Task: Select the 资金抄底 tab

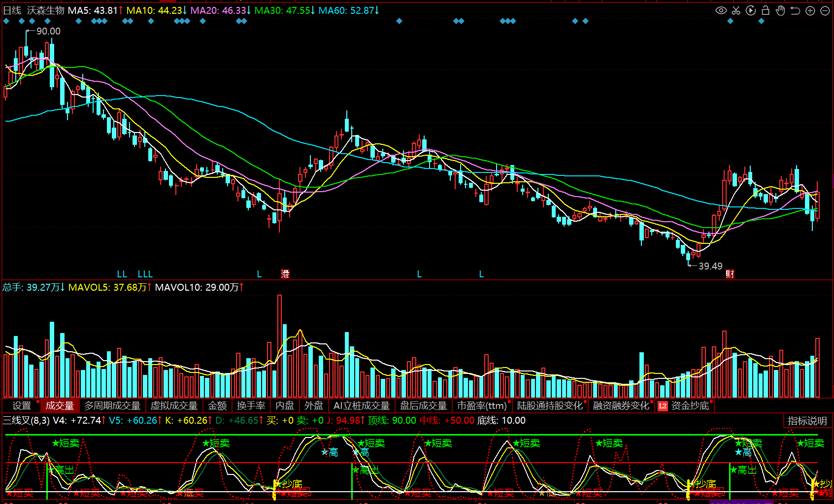Action: point(690,405)
